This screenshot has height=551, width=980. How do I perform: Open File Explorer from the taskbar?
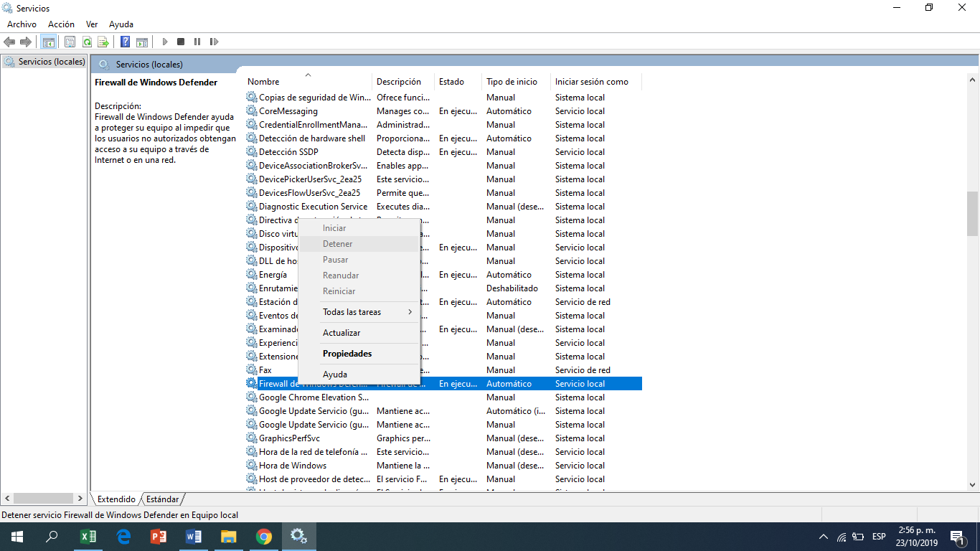click(229, 537)
